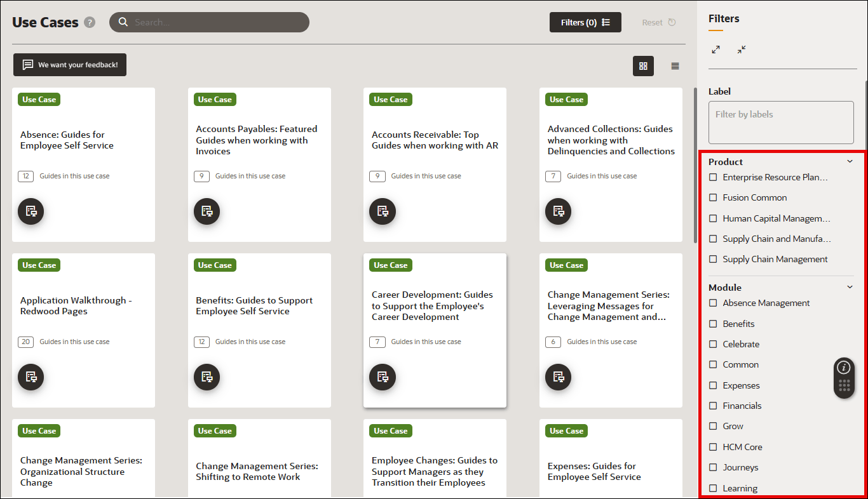Open Advanced Collections guides title
This screenshot has width=868, height=499.
611,140
